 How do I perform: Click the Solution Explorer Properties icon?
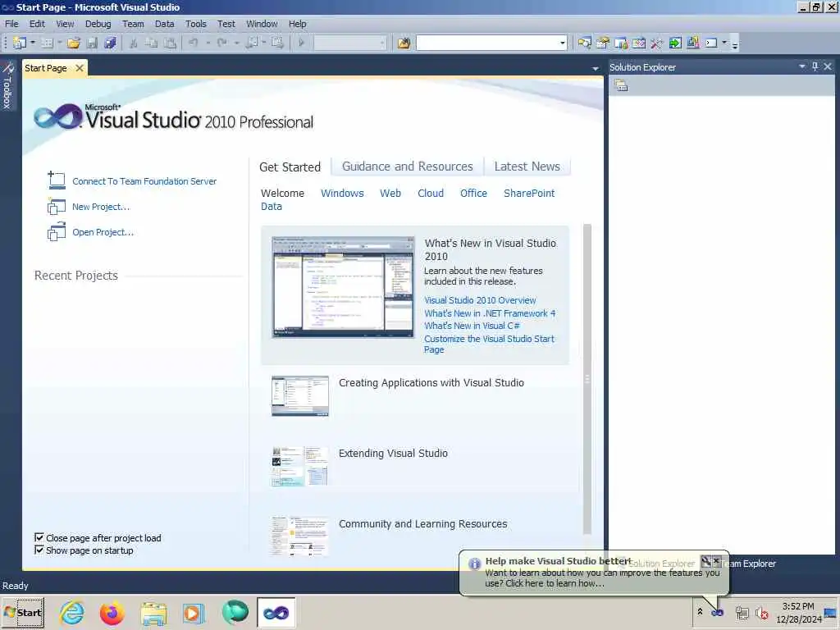621,85
